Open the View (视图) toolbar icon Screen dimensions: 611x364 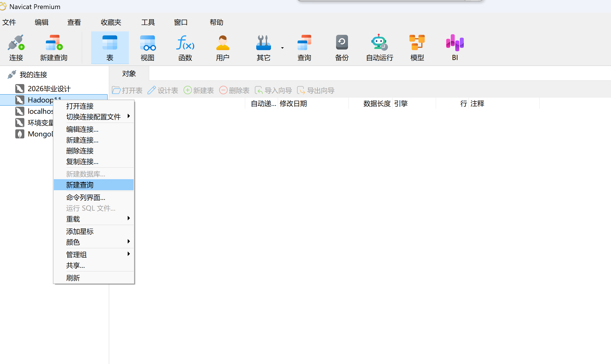click(147, 43)
